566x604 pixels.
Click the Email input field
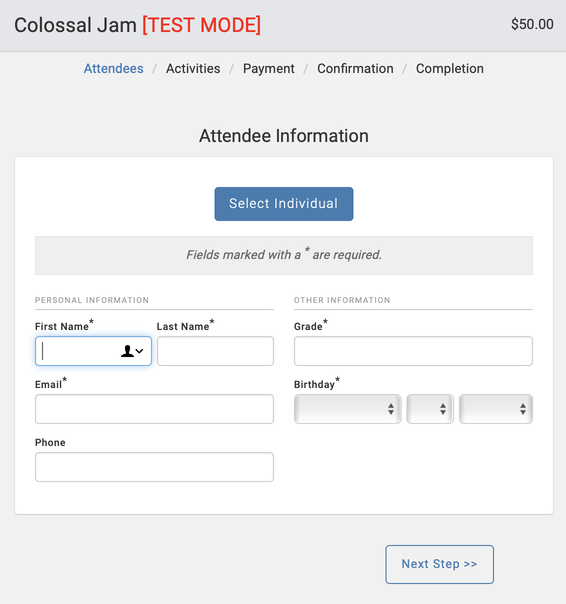coord(155,409)
